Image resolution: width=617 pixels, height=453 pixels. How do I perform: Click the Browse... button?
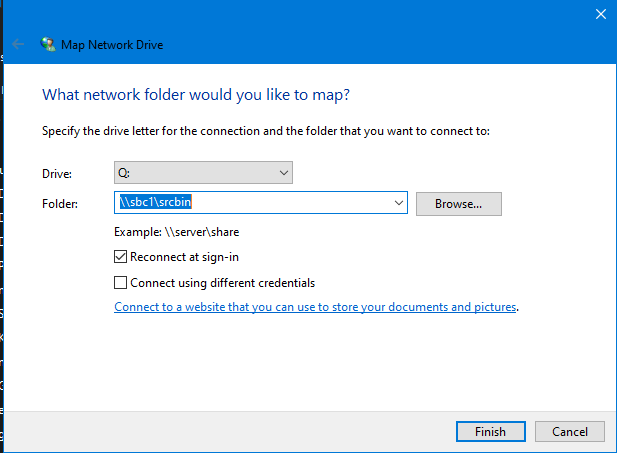[459, 204]
